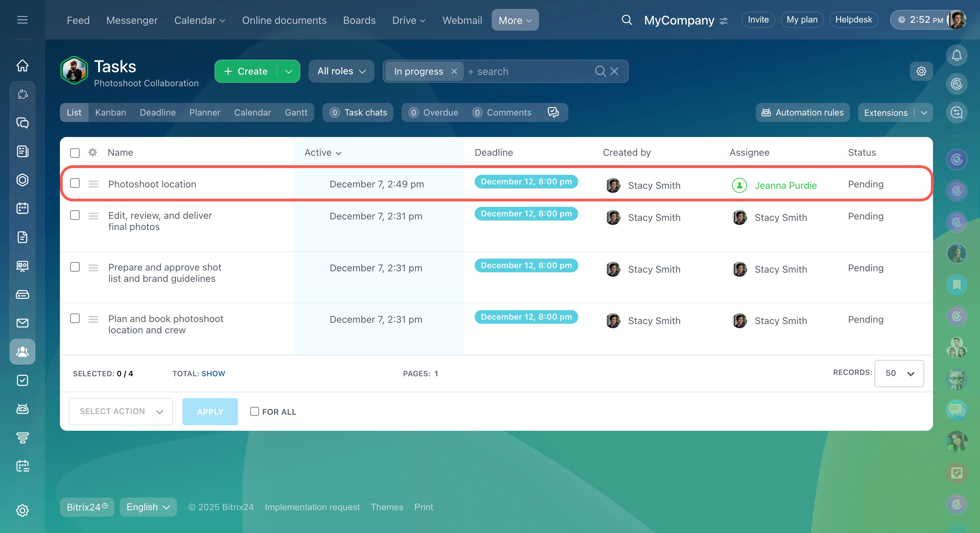Open the Records 50 dropdown
980x533 pixels.
click(x=899, y=373)
